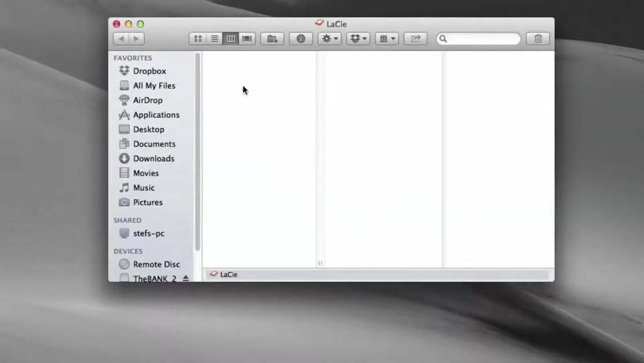Create a new folder from the toolbar
The image size is (644, 363).
pos(272,39)
